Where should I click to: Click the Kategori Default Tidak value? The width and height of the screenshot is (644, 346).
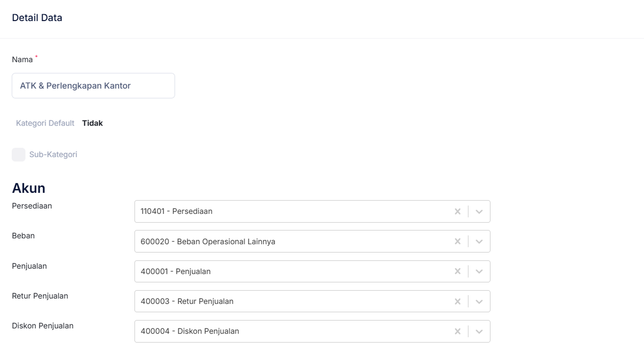tap(92, 123)
